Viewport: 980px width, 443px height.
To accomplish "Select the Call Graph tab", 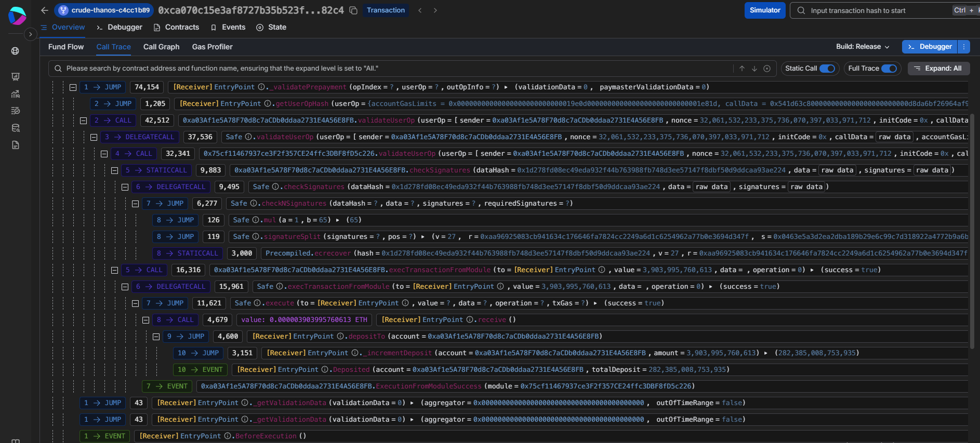I will pyautogui.click(x=162, y=47).
